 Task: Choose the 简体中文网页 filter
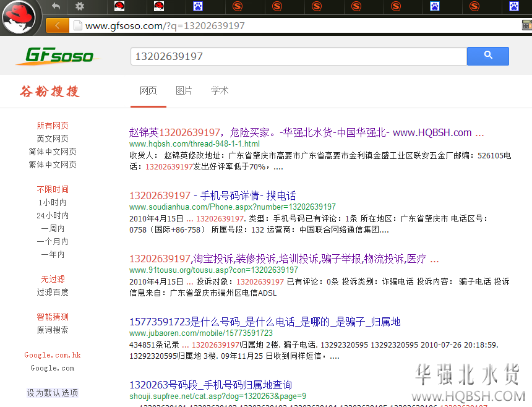[53, 152]
